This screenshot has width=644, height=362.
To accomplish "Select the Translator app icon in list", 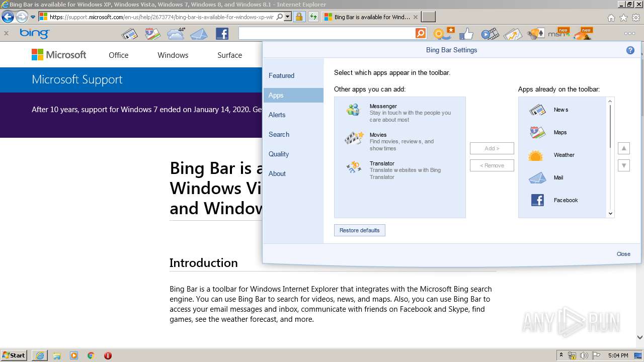I will pyautogui.click(x=354, y=167).
